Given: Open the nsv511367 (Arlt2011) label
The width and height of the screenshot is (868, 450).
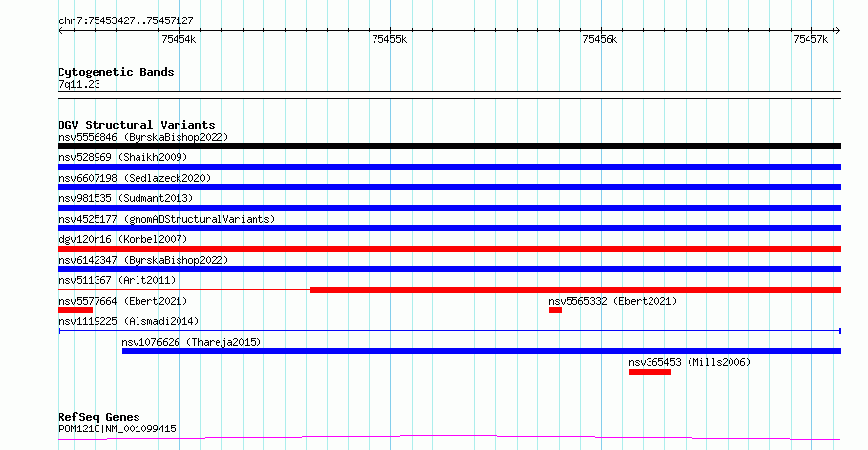Looking at the screenshot, I should click(x=117, y=280).
